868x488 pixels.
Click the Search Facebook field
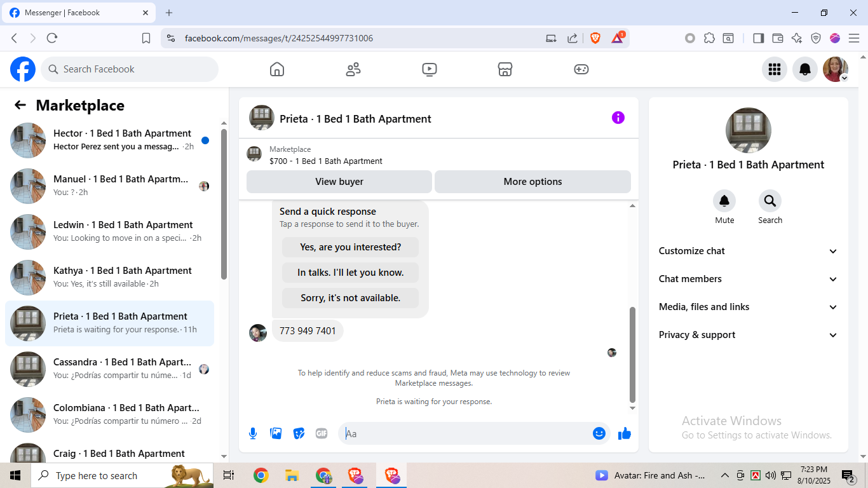click(x=130, y=69)
